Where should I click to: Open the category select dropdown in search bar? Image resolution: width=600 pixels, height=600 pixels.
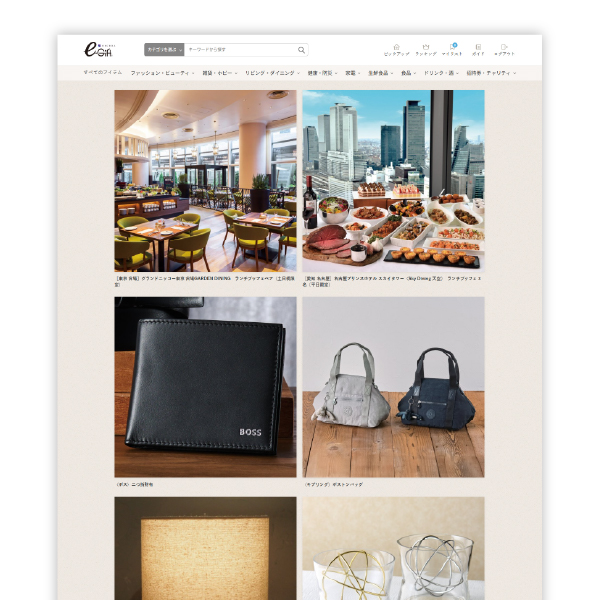164,49
